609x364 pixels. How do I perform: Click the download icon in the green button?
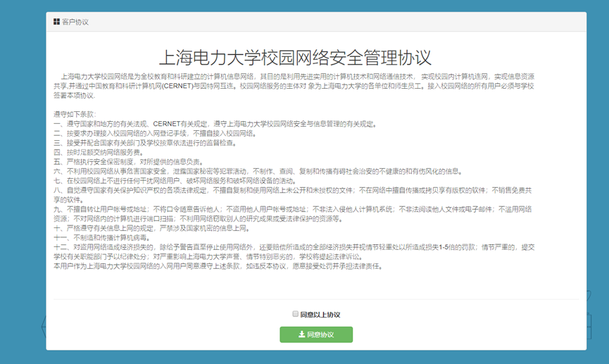(301, 334)
